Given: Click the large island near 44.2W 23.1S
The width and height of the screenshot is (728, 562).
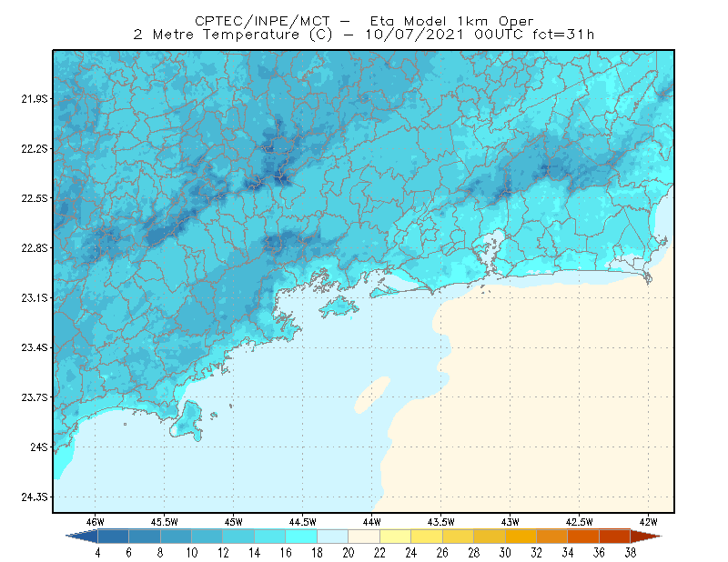Looking at the screenshot, I should pos(339,306).
